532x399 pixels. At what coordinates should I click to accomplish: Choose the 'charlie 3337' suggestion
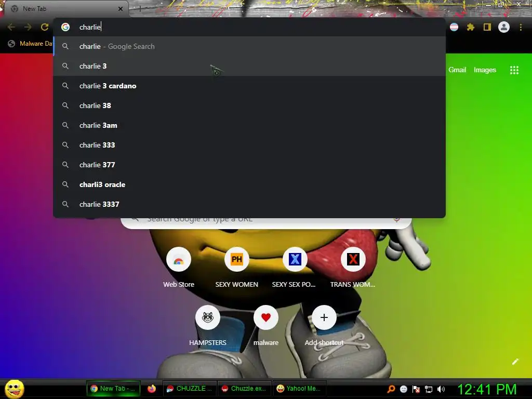tap(249, 204)
